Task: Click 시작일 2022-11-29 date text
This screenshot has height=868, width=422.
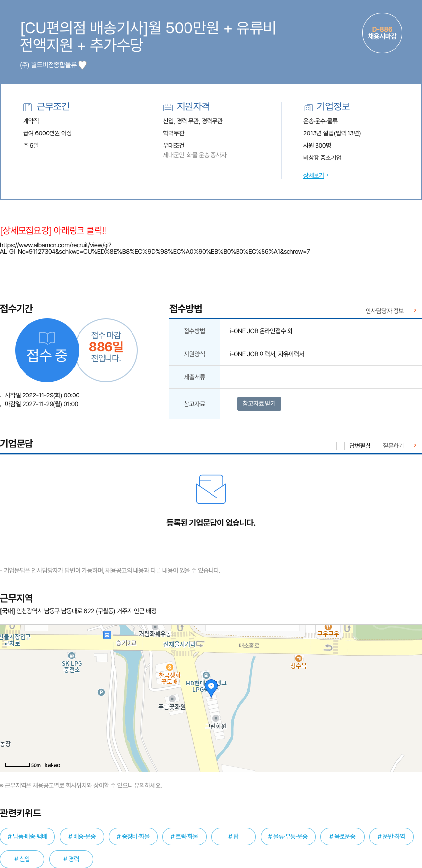Action: (x=42, y=395)
